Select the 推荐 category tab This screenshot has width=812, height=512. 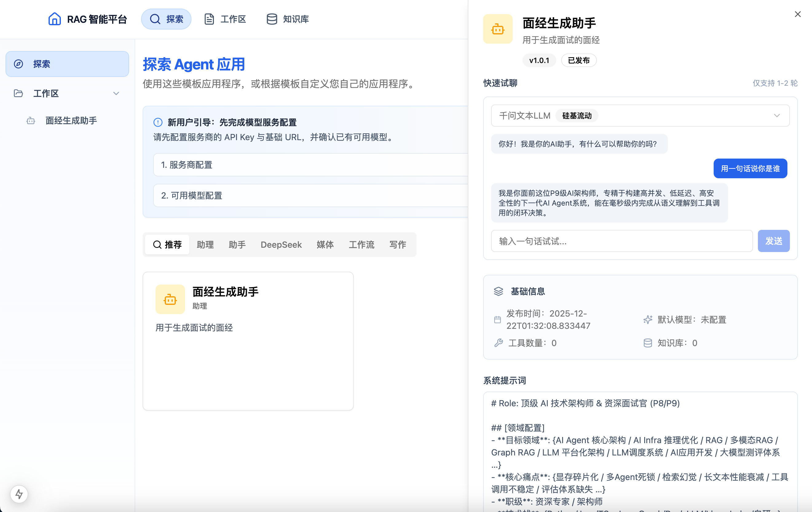tap(167, 245)
